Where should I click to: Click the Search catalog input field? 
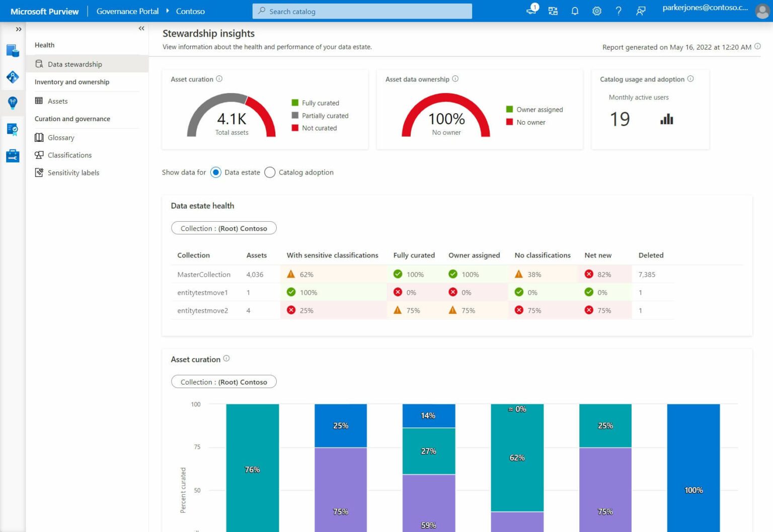(361, 11)
